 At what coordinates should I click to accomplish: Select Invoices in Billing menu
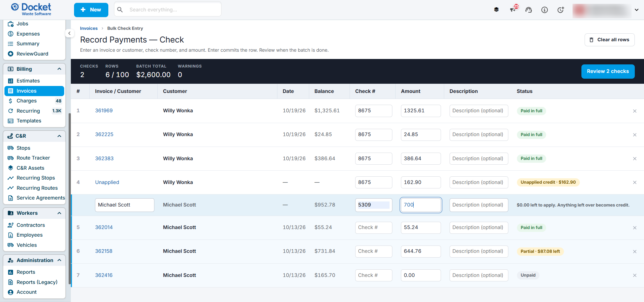pyautogui.click(x=34, y=91)
